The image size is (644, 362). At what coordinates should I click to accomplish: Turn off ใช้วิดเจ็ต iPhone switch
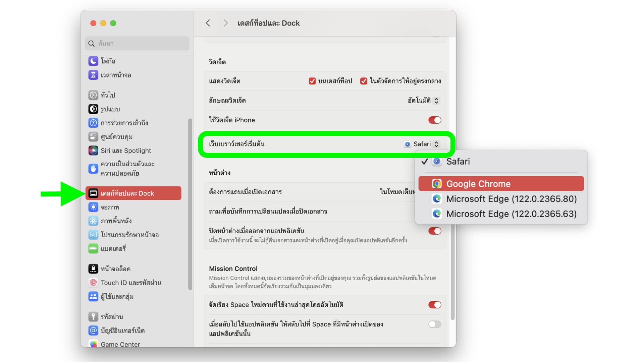point(435,120)
